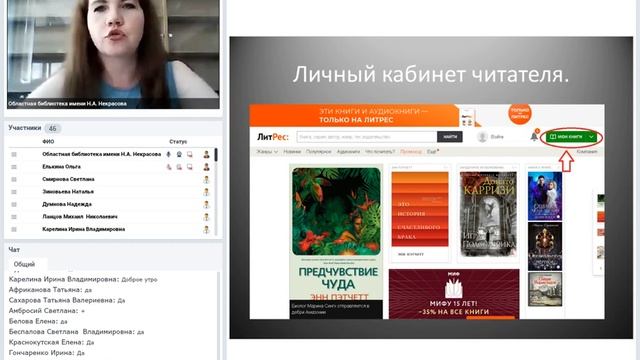Click microphone icon of Областная библиотека row
Screen dimensions: 640x360
pyautogui.click(x=168, y=154)
